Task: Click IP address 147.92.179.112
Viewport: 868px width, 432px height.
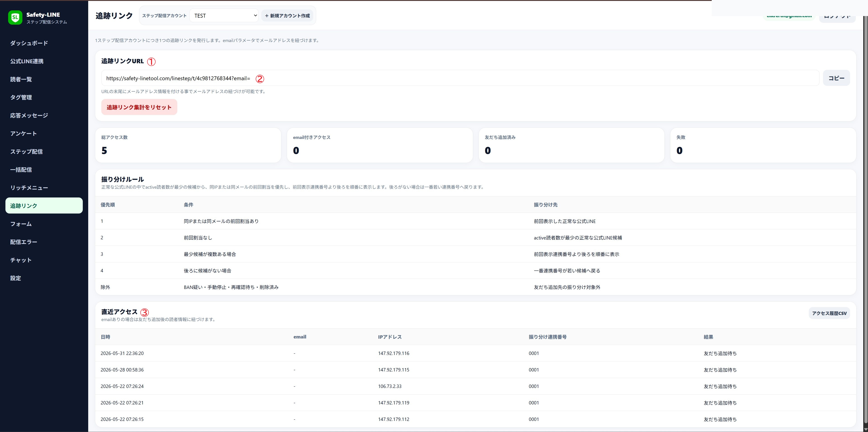Action: [x=394, y=419]
